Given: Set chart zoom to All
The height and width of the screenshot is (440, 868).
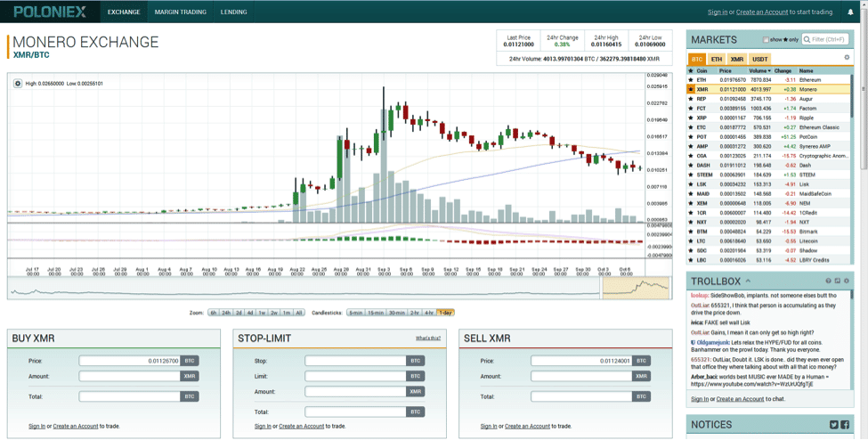Looking at the screenshot, I should point(299,313).
